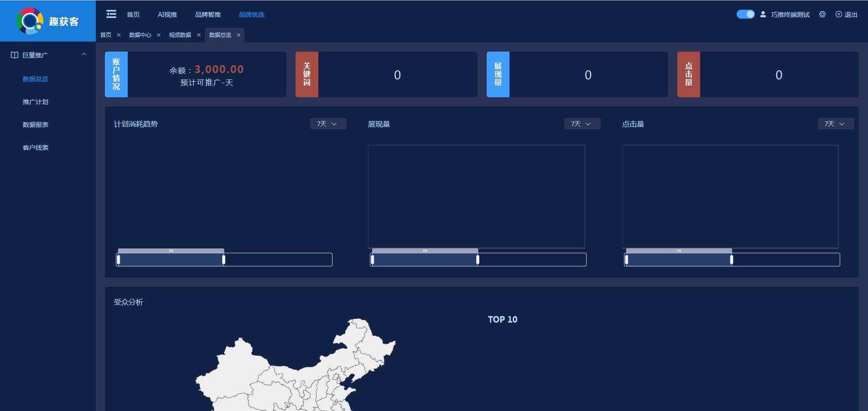Viewport: 868px width, 411px height.
Task: Switch to the 数据总览 tab
Action: pos(220,35)
